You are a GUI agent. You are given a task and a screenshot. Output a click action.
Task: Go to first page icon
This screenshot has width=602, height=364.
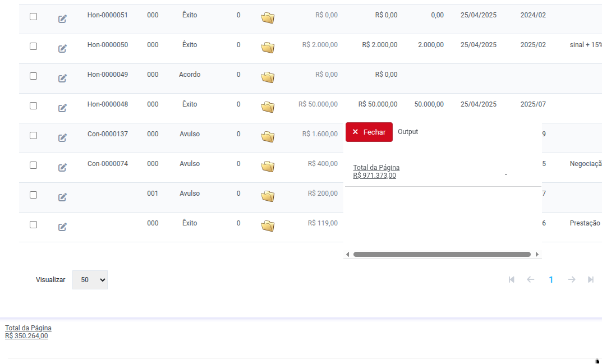pyautogui.click(x=512, y=279)
